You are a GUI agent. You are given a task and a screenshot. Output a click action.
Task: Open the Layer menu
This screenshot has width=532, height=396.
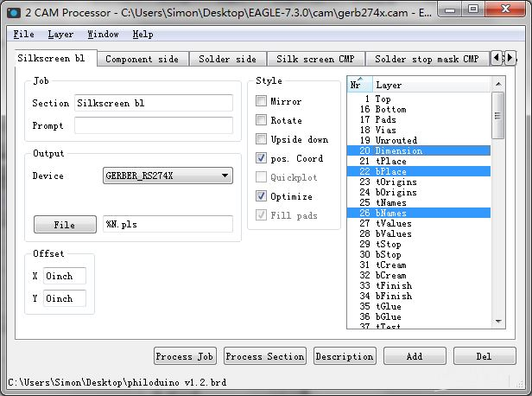click(x=60, y=35)
